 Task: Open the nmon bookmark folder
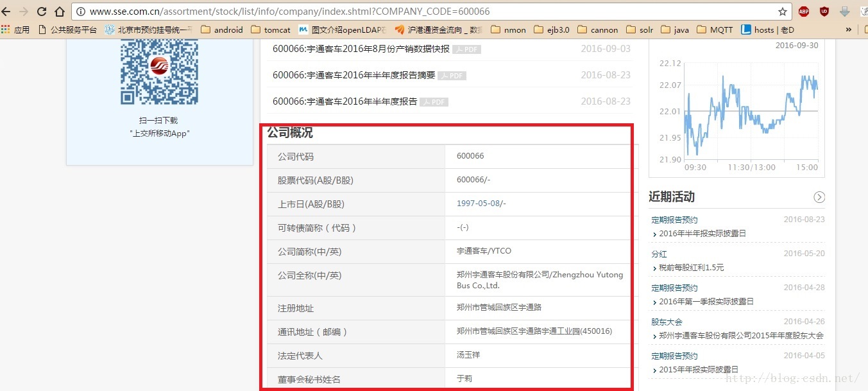tap(508, 30)
